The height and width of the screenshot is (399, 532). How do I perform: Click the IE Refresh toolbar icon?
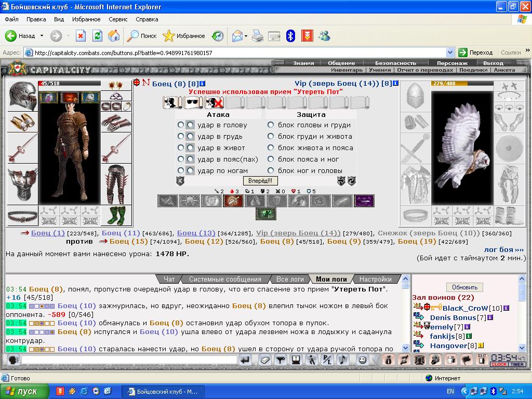click(97, 36)
